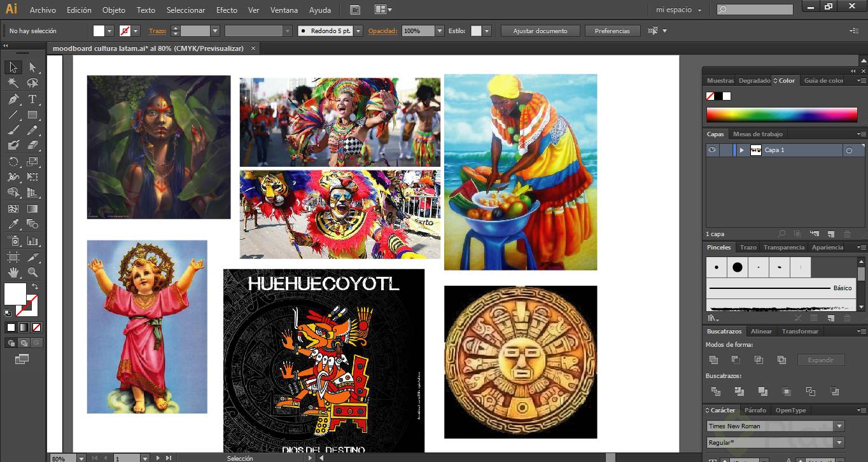Click target circle of Capa 1

(849, 151)
